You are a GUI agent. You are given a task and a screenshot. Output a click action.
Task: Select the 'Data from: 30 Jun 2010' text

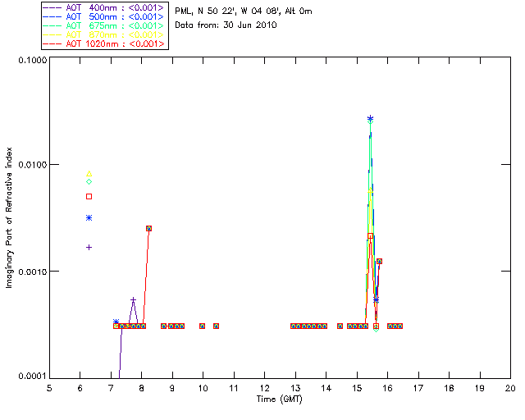pyautogui.click(x=226, y=25)
